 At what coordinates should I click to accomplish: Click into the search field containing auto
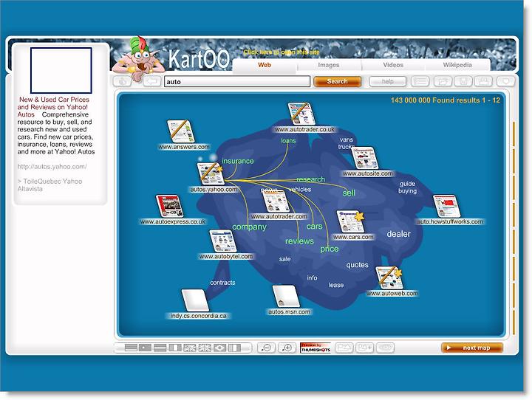pos(237,82)
